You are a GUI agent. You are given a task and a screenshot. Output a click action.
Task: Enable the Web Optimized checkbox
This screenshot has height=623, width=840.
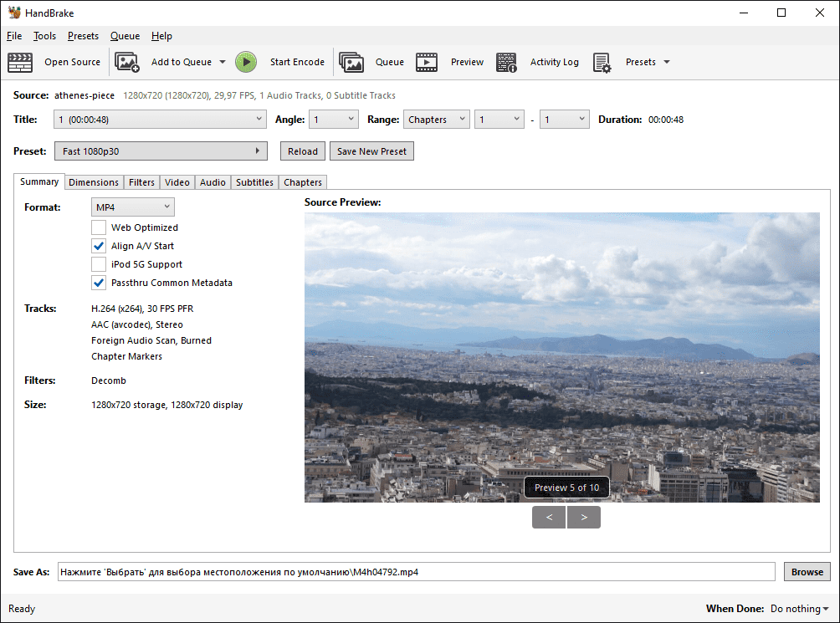tap(99, 227)
